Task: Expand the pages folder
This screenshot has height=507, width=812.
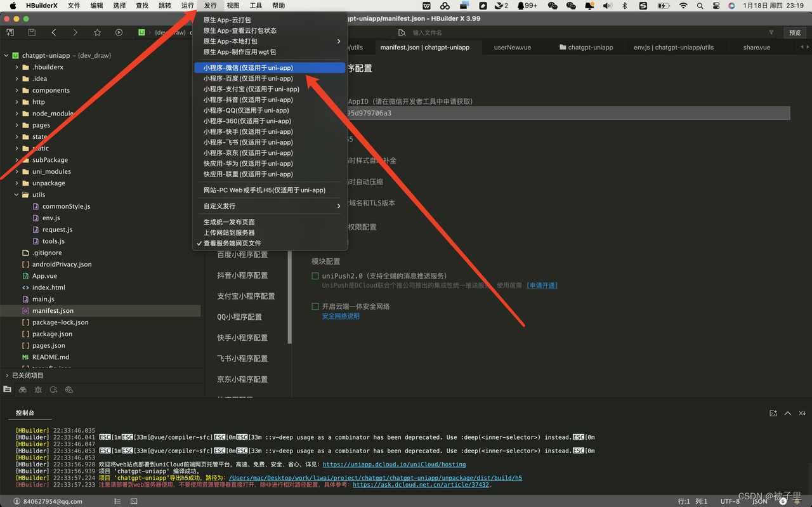Action: coord(17,125)
